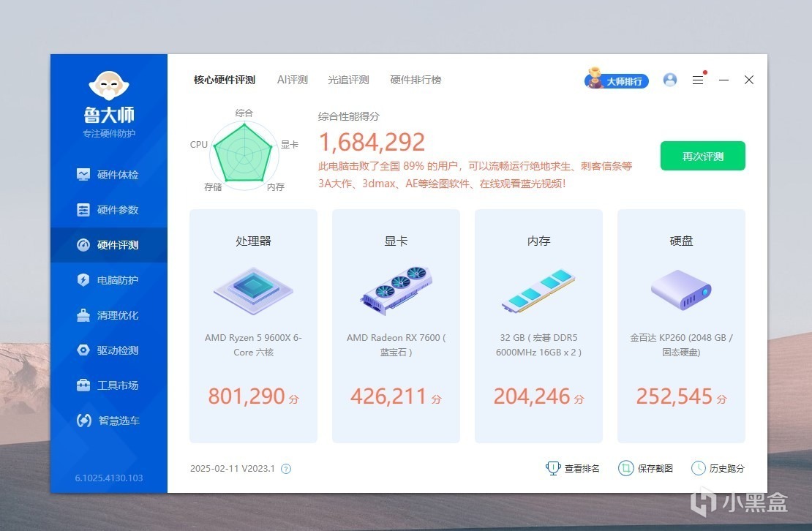812x531 pixels.
Task: Click version 6.1025.4130.103 text
Action: coord(109,478)
